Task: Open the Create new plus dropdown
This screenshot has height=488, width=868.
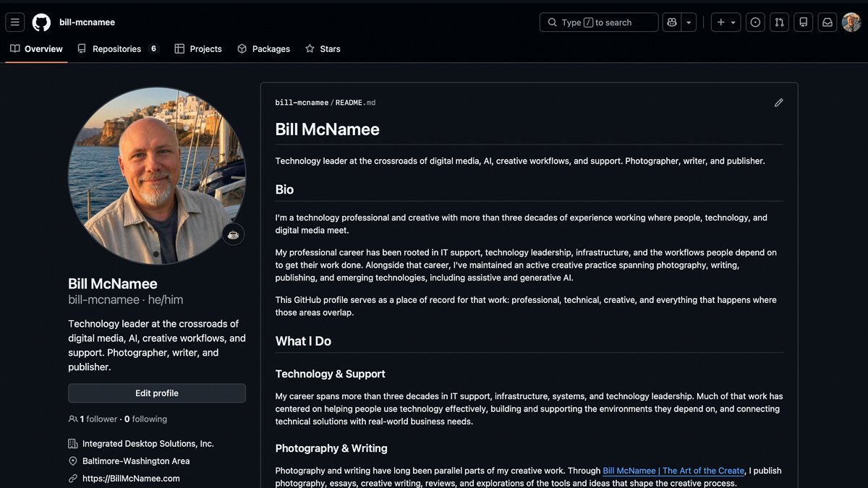Action: [726, 22]
